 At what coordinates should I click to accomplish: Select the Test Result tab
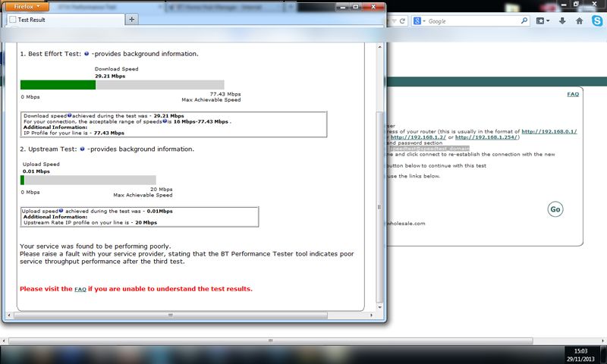click(x=66, y=20)
